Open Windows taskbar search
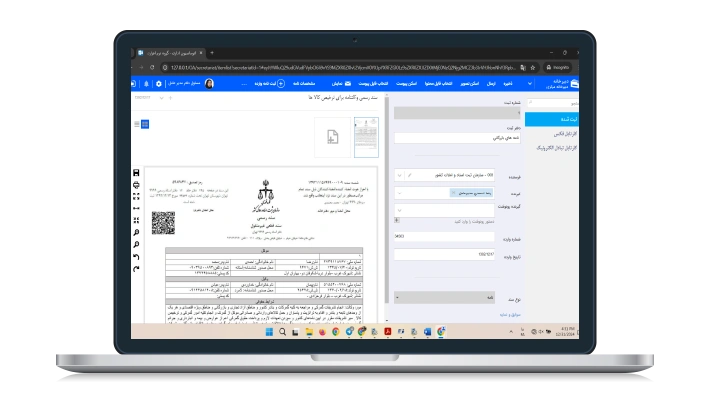The image size is (709, 411). tap(283, 332)
